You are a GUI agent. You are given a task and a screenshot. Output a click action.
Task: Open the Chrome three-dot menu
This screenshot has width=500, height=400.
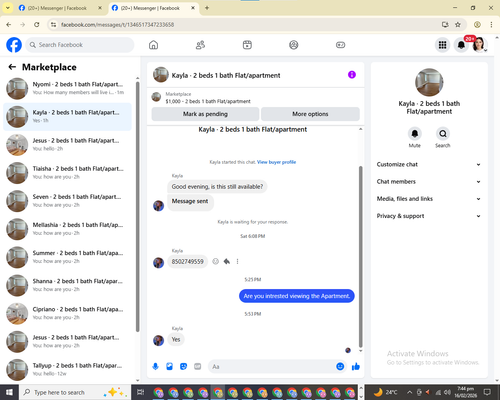coord(491,24)
